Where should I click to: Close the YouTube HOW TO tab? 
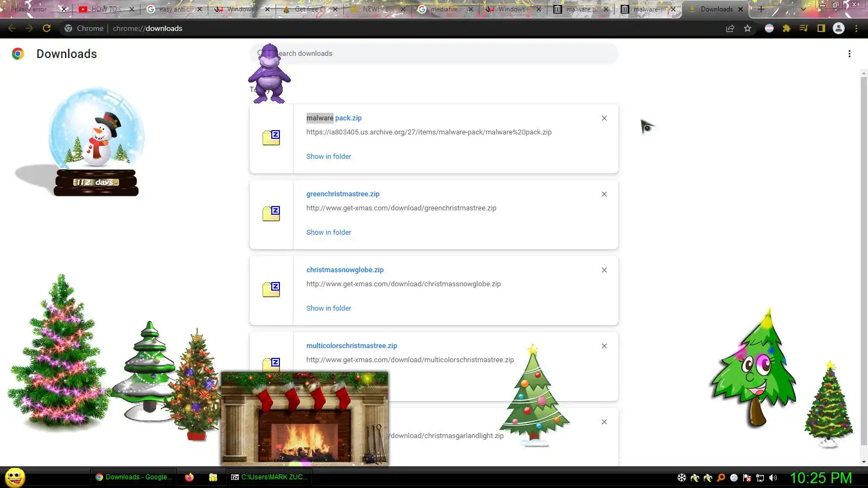click(x=131, y=9)
